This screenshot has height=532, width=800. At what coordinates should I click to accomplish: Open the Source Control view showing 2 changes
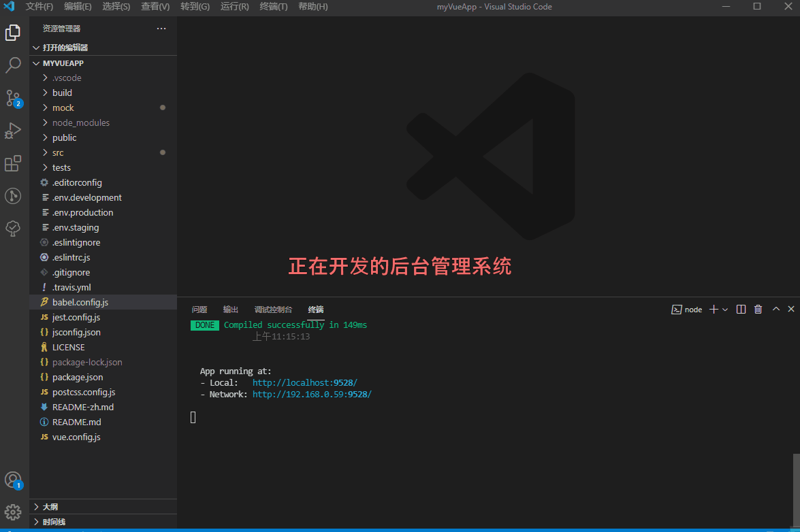[12, 97]
